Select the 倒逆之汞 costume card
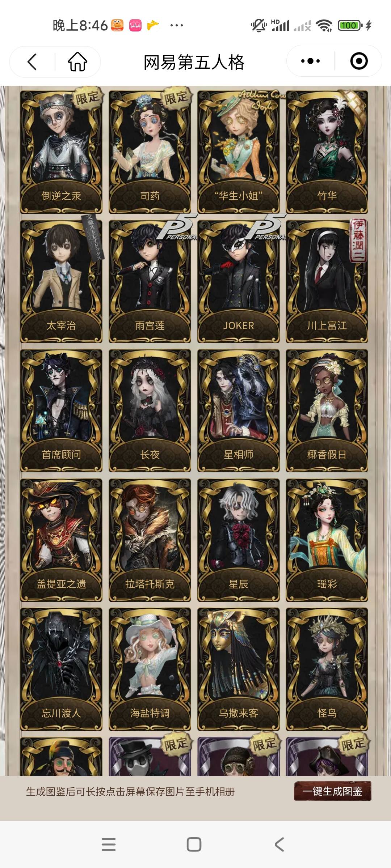This screenshot has width=391, height=868. pyautogui.click(x=61, y=152)
